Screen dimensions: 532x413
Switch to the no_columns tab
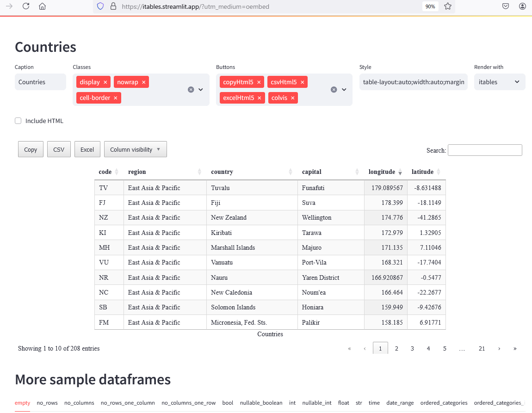point(79,403)
